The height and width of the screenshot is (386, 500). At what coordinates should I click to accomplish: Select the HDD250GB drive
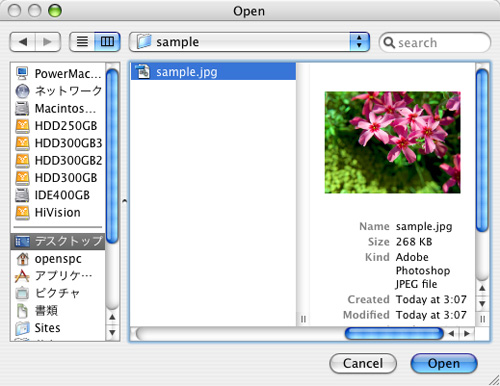(x=58, y=126)
